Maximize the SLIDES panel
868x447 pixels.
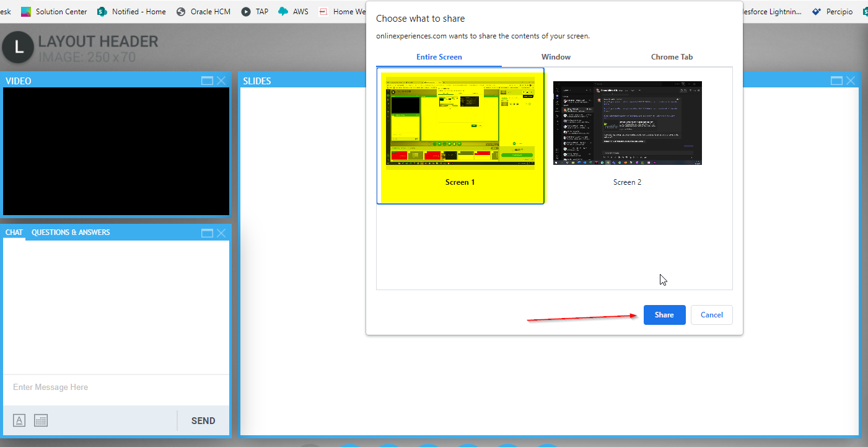(x=836, y=81)
